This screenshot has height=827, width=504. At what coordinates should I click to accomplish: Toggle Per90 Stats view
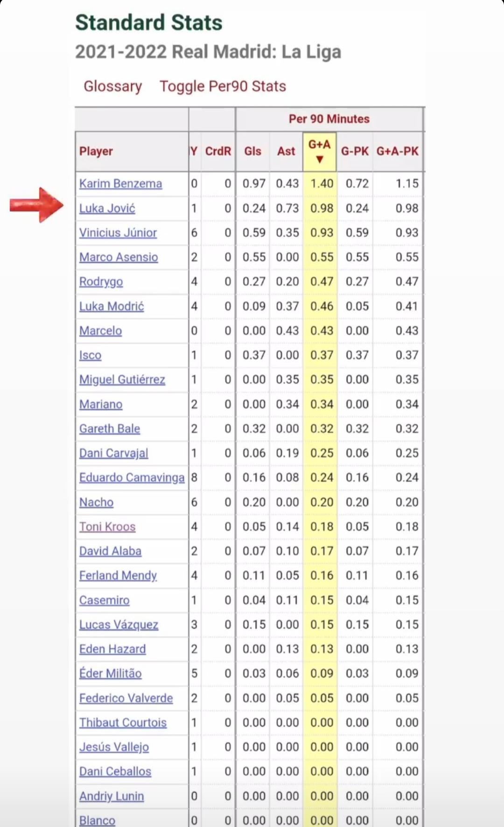(x=223, y=86)
